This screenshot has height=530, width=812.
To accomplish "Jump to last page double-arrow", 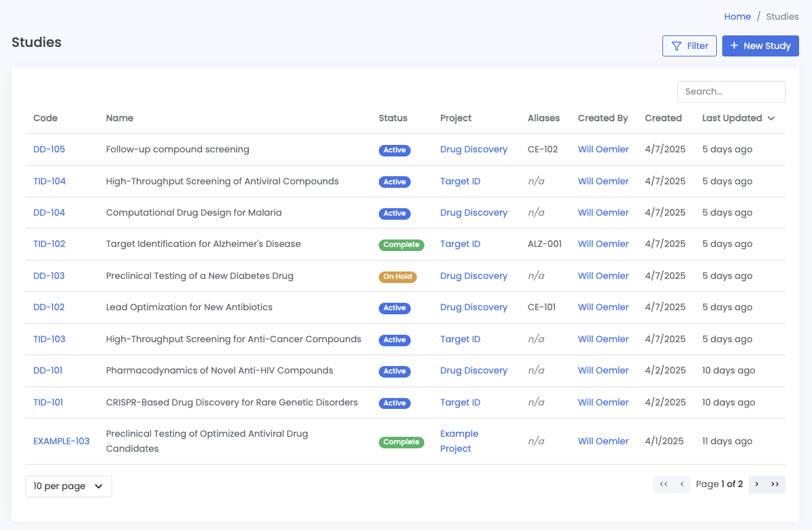I will point(775,484).
